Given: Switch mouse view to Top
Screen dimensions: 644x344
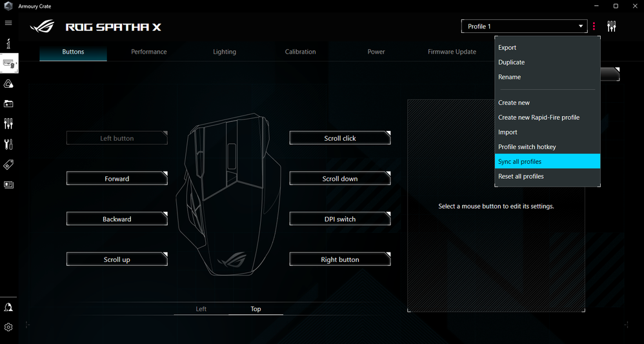Looking at the screenshot, I should click(256, 309).
